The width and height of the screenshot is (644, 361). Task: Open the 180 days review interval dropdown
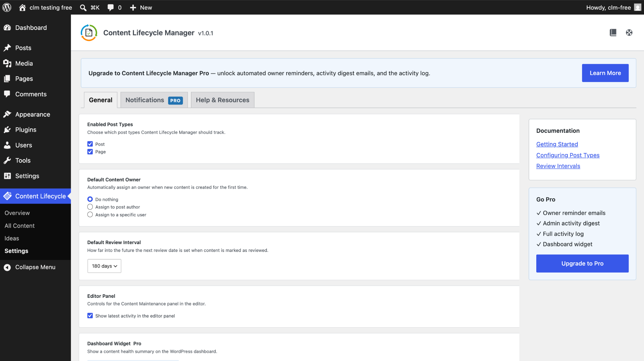(x=104, y=266)
